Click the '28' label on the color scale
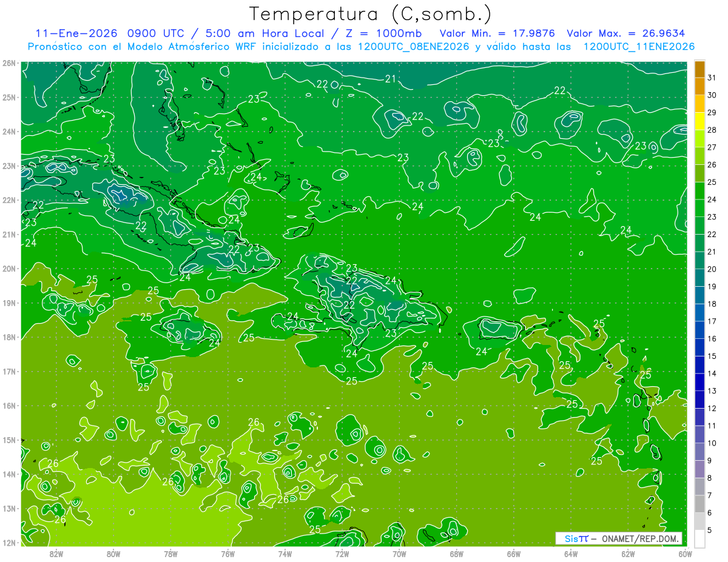The height and width of the screenshot is (562, 728). (x=712, y=130)
